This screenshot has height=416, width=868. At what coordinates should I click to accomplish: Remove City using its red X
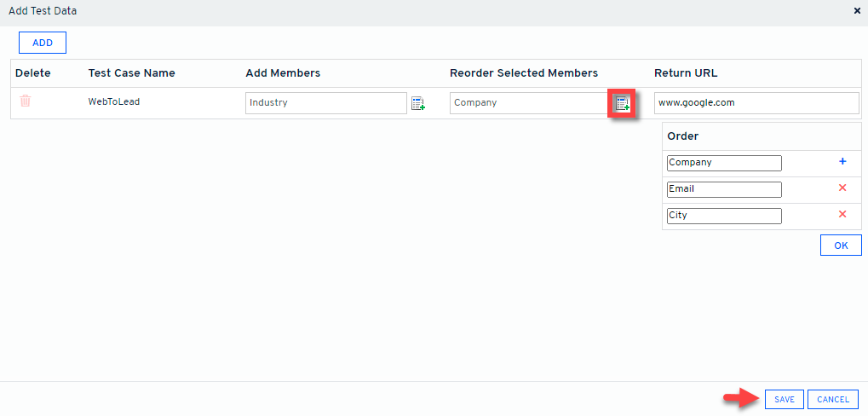[842, 215]
